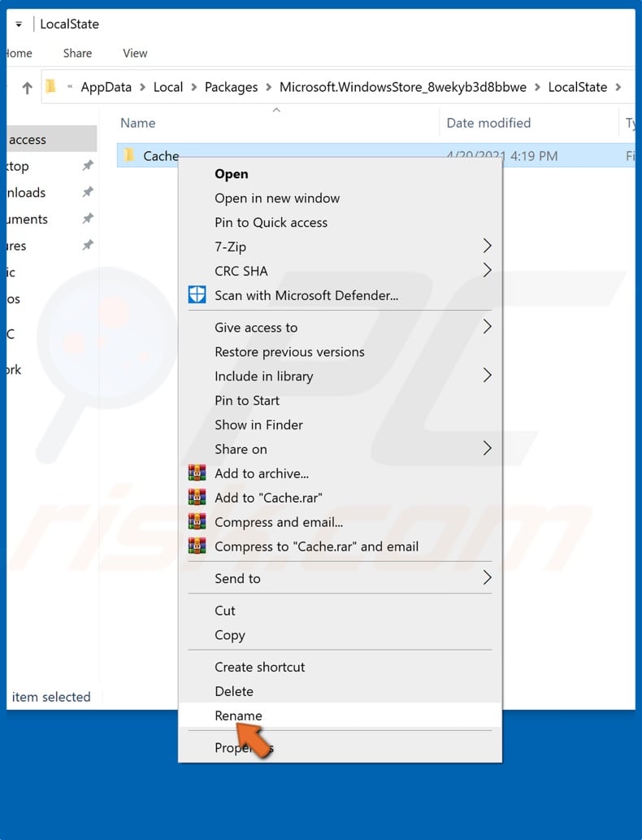Choose Scan with Microsoft Defender...
The image size is (642, 840).
tap(306, 295)
